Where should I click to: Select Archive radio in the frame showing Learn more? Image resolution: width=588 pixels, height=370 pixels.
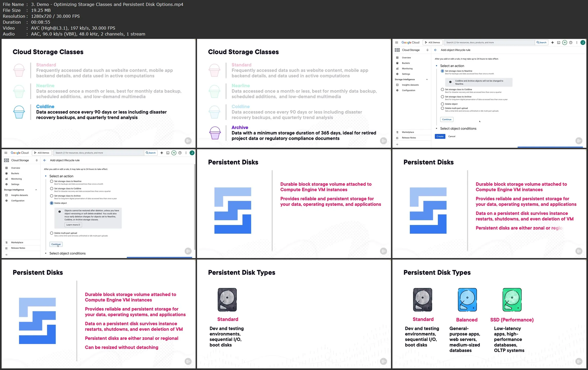(x=52, y=196)
